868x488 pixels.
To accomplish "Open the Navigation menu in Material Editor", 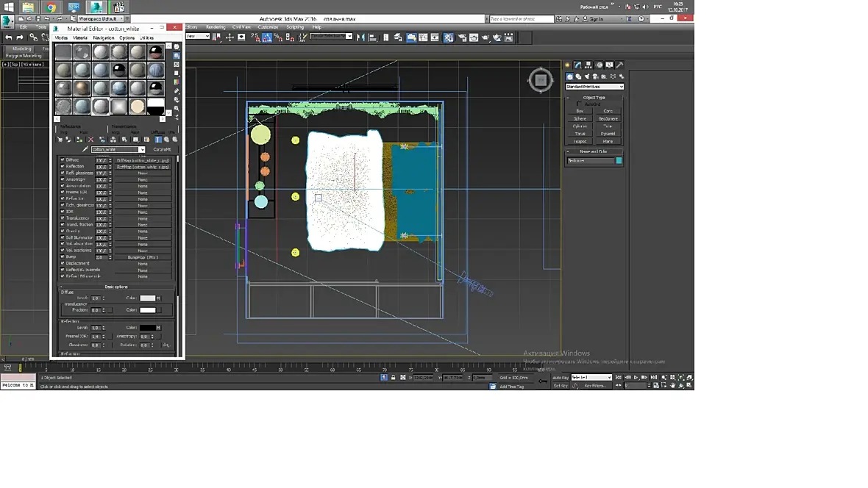I will point(103,37).
